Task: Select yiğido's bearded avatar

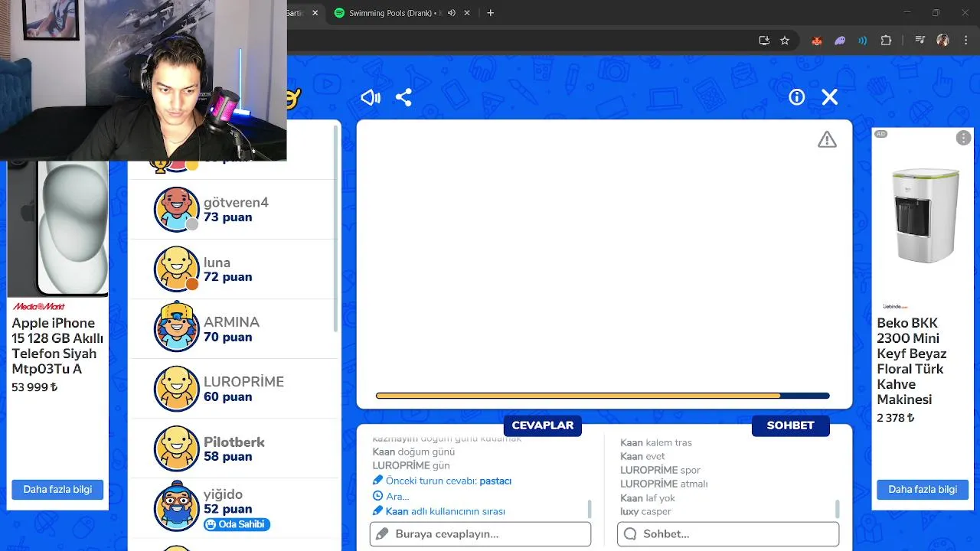Action: (177, 507)
